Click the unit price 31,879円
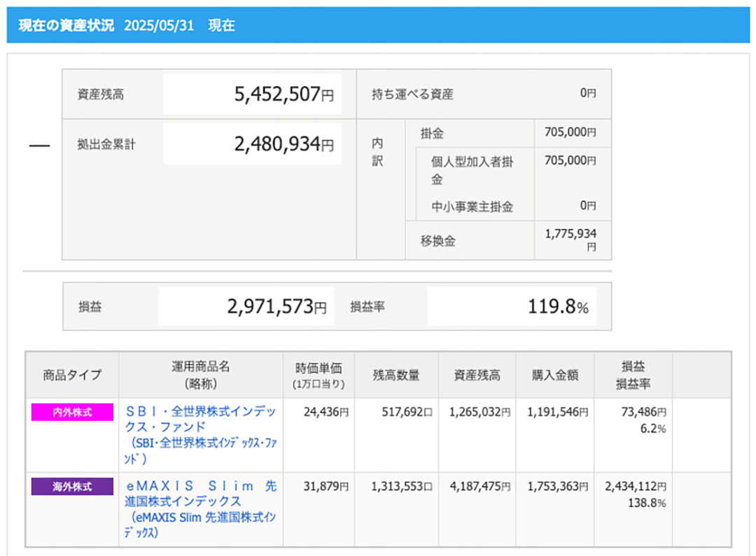Screen dimensions: 756x556 [326, 487]
